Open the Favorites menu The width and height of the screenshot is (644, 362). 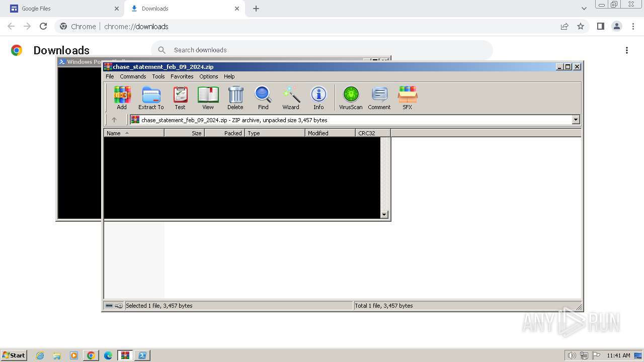coord(182,76)
